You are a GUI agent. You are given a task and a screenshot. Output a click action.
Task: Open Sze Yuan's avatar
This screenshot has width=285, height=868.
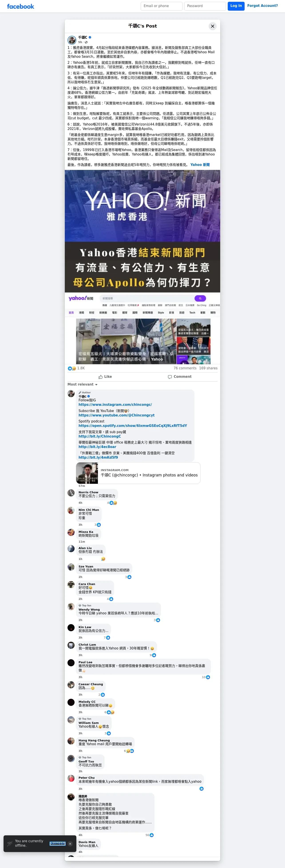pos(71,567)
